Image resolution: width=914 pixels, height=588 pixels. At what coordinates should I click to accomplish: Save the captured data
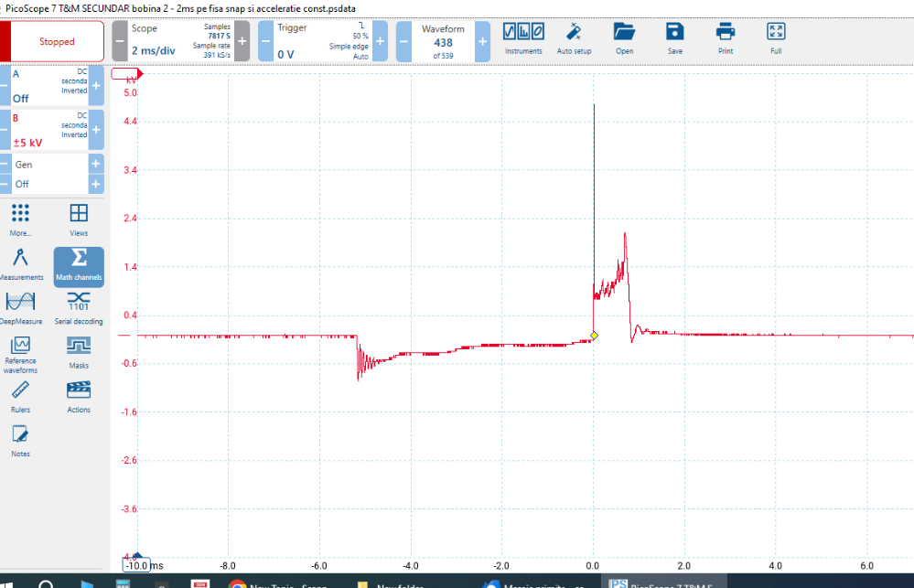click(674, 38)
